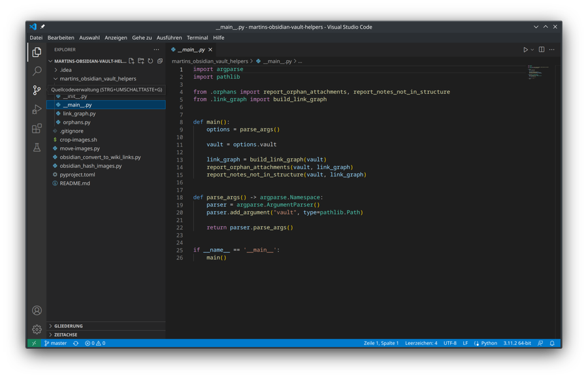The height and width of the screenshot is (379, 588).
Task: Select interpreter 3.11.2 64-bit
Action: (517, 343)
